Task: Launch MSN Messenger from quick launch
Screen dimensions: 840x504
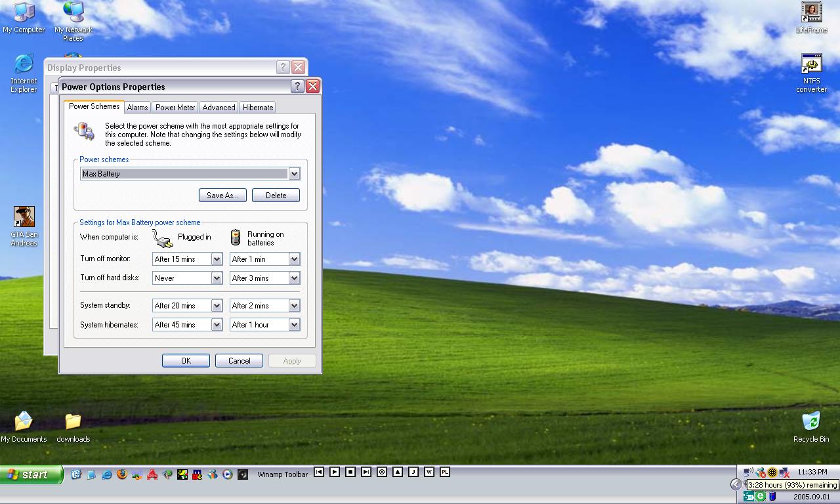Action: pos(213,474)
